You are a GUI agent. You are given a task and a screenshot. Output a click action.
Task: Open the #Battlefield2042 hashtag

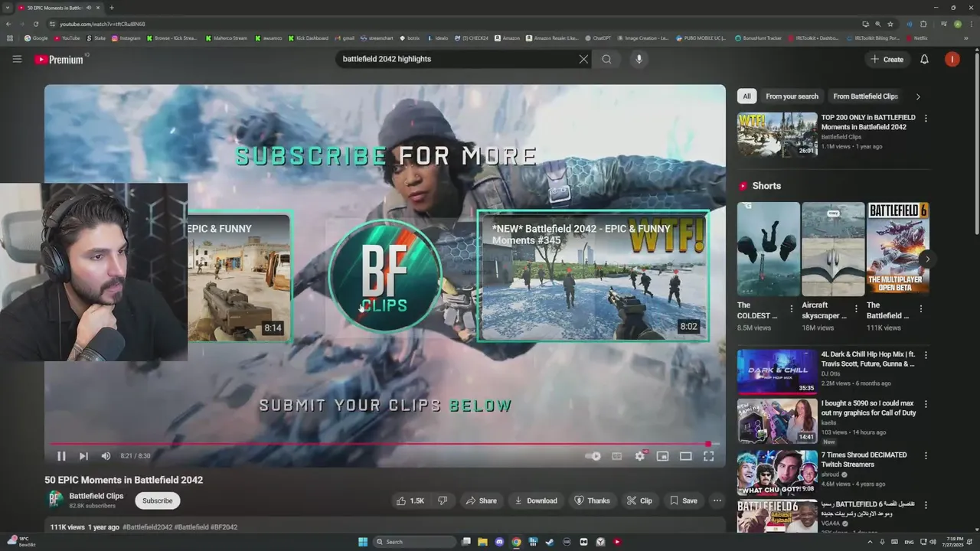click(147, 527)
